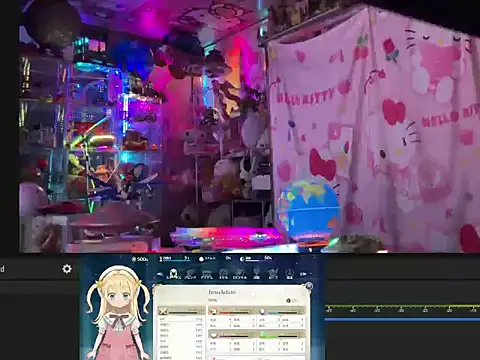Image resolution: width=480 pixels, height=360 pixels.
Task: Click the blonde girl character portrait
Action: pyautogui.click(x=117, y=313)
